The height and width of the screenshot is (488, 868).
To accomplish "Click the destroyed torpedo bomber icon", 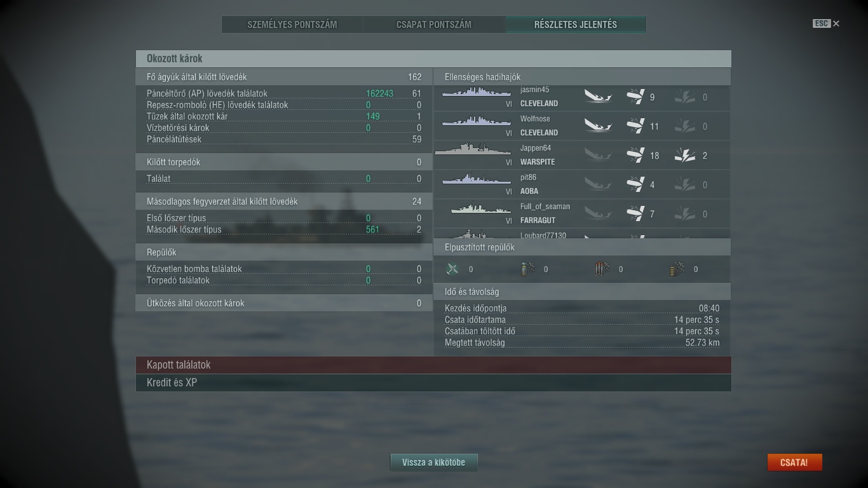I will tap(602, 269).
